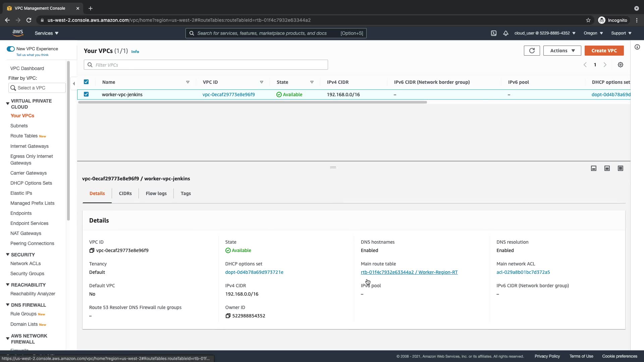The width and height of the screenshot is (644, 362).
Task: Open the Actions dropdown
Action: click(562, 51)
